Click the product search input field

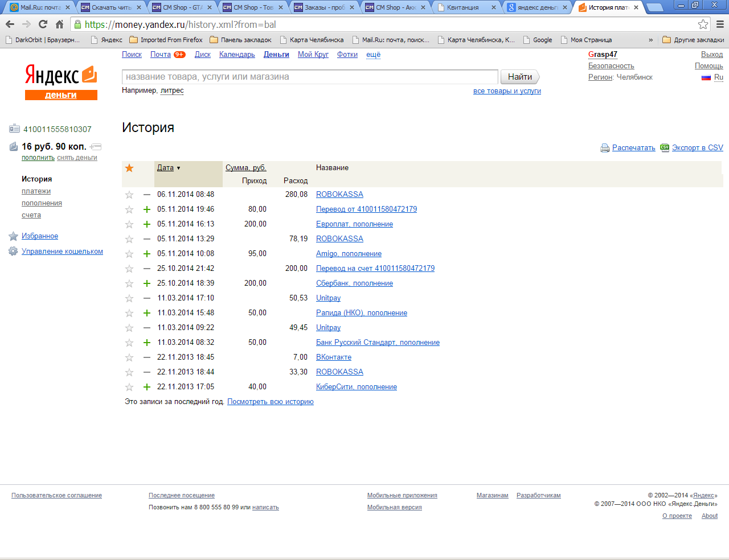click(310, 77)
